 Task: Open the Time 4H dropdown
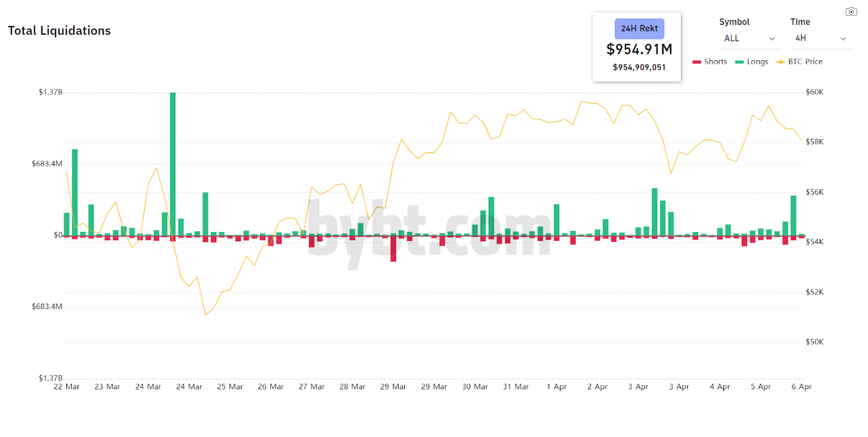(821, 38)
